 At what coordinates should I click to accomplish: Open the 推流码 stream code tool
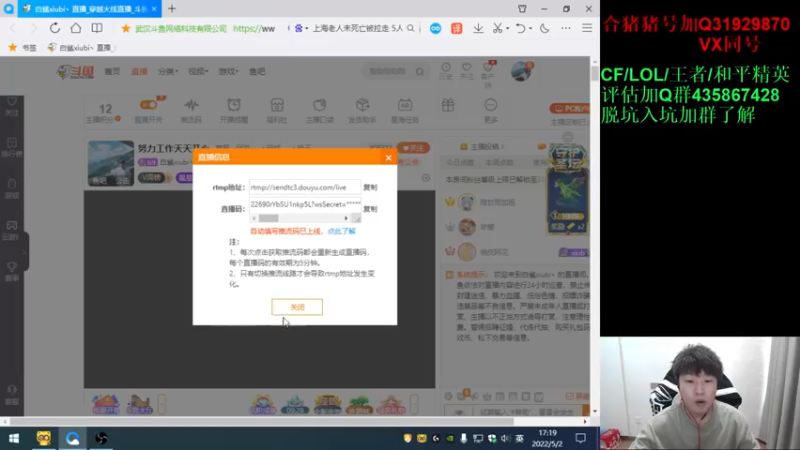[191, 111]
